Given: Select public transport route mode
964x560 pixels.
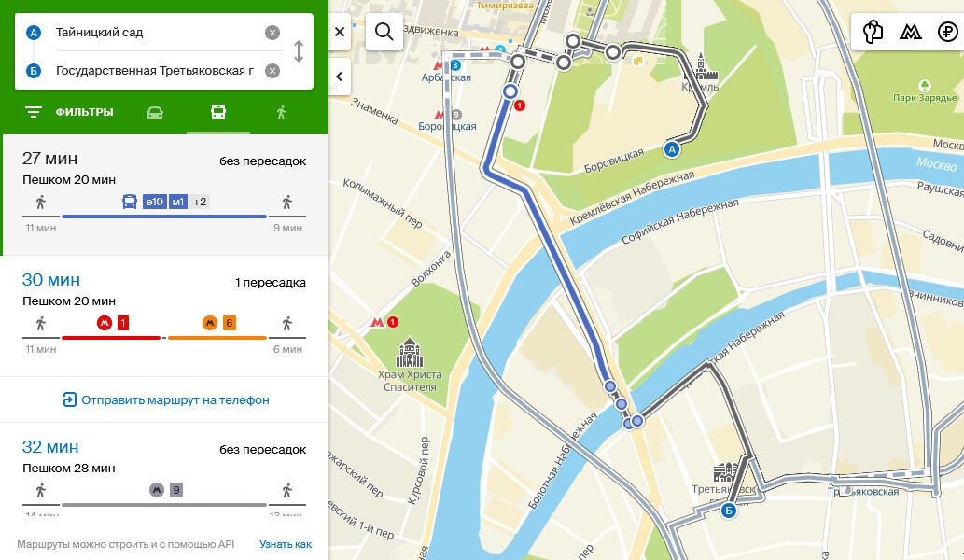Looking at the screenshot, I should point(218,112).
